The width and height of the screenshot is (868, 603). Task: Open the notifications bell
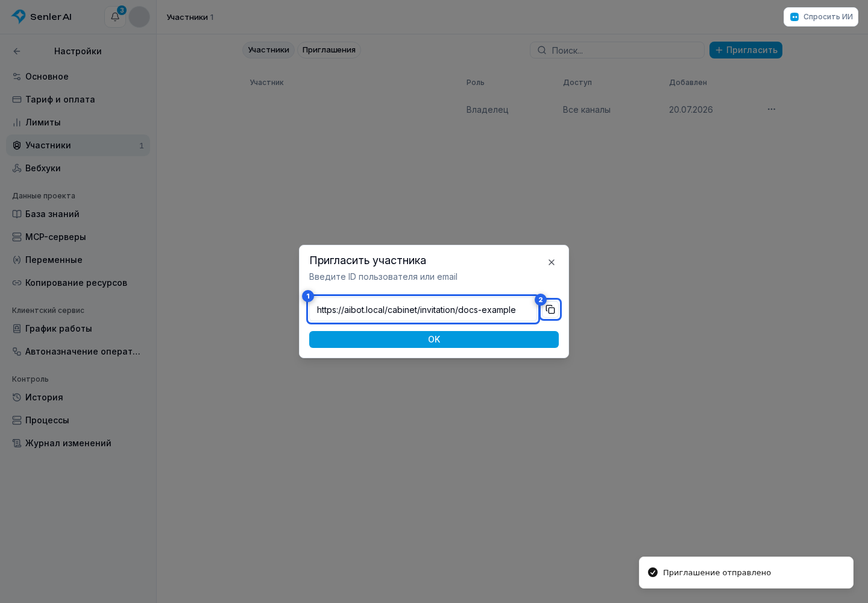tap(115, 17)
